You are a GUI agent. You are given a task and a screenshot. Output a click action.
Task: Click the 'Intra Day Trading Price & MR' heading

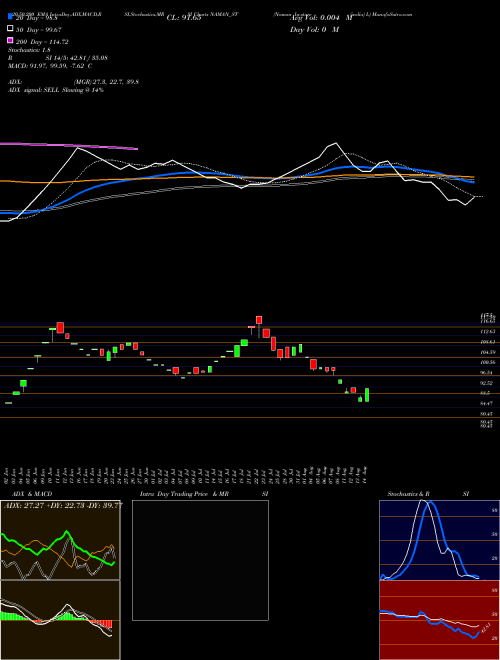click(x=184, y=494)
